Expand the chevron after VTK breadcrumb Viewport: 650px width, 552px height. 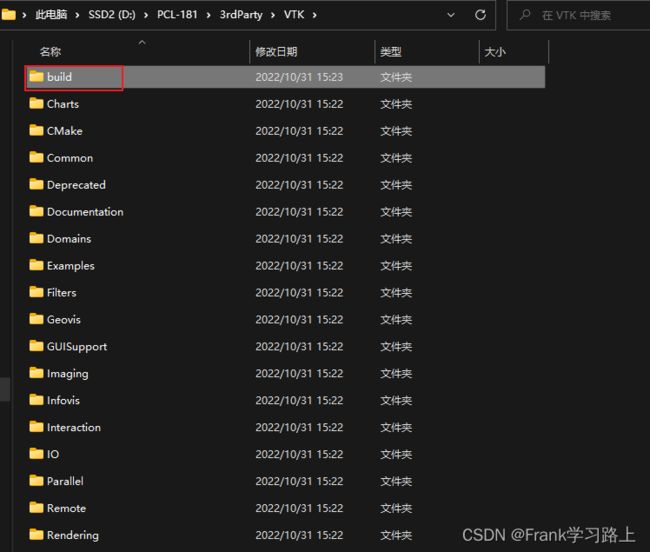315,15
